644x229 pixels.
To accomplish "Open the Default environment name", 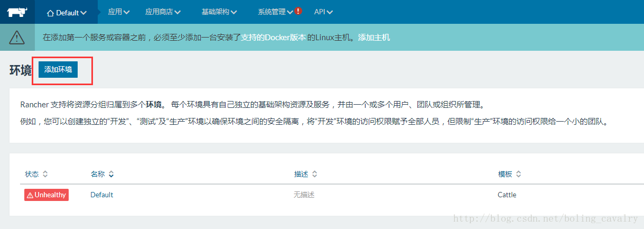I will 101,195.
